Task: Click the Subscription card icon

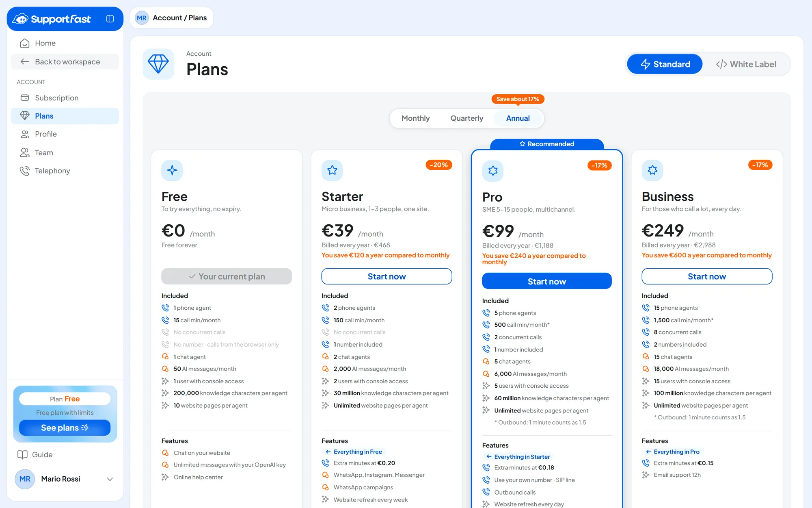Action: pos(25,98)
